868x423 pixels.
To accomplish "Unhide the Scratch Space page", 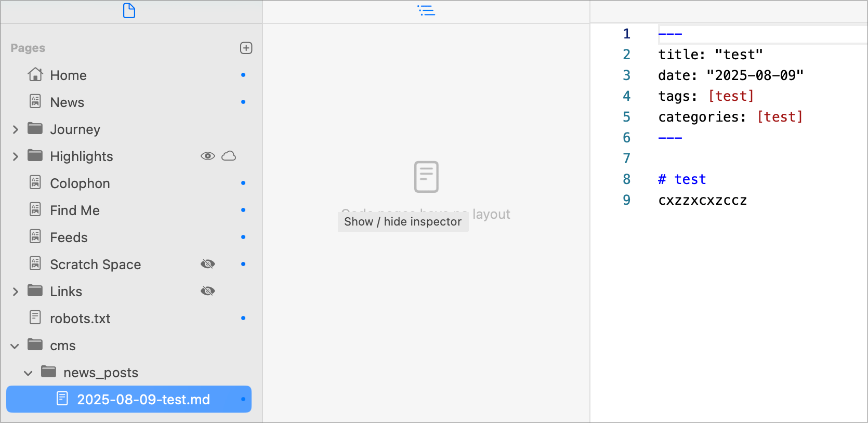I will coord(207,264).
